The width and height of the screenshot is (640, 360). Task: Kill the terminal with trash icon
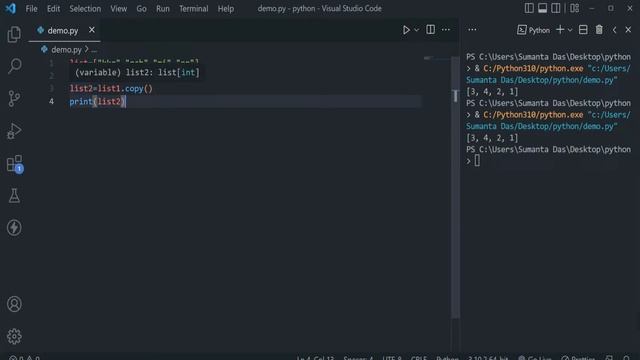(599, 30)
